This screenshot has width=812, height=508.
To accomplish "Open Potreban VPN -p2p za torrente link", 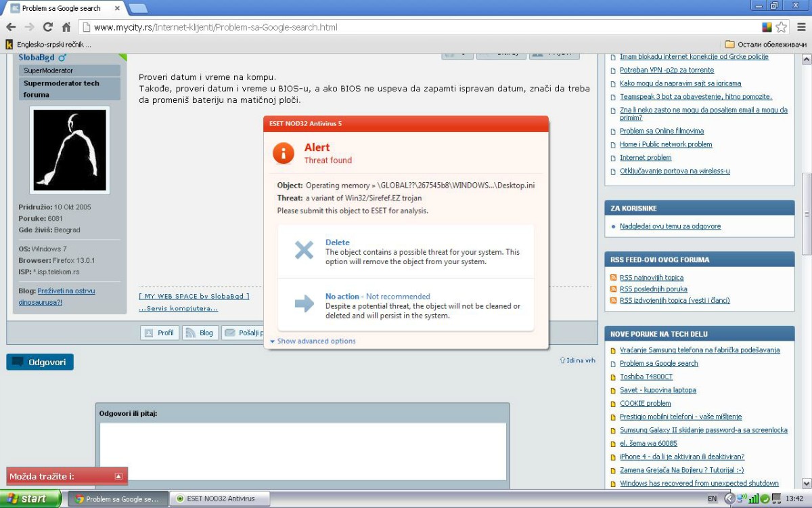I will (x=667, y=70).
